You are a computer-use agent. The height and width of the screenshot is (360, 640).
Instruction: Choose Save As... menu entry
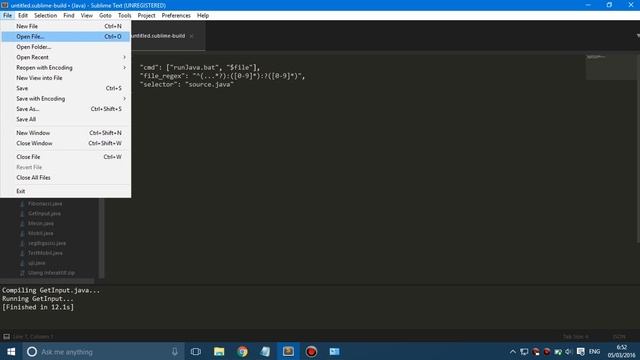tap(66, 109)
